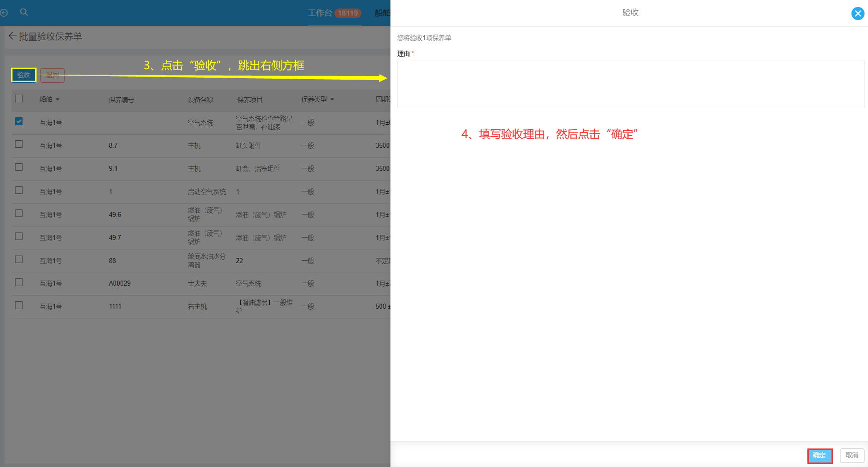Click the 18119 notification badge

point(348,13)
